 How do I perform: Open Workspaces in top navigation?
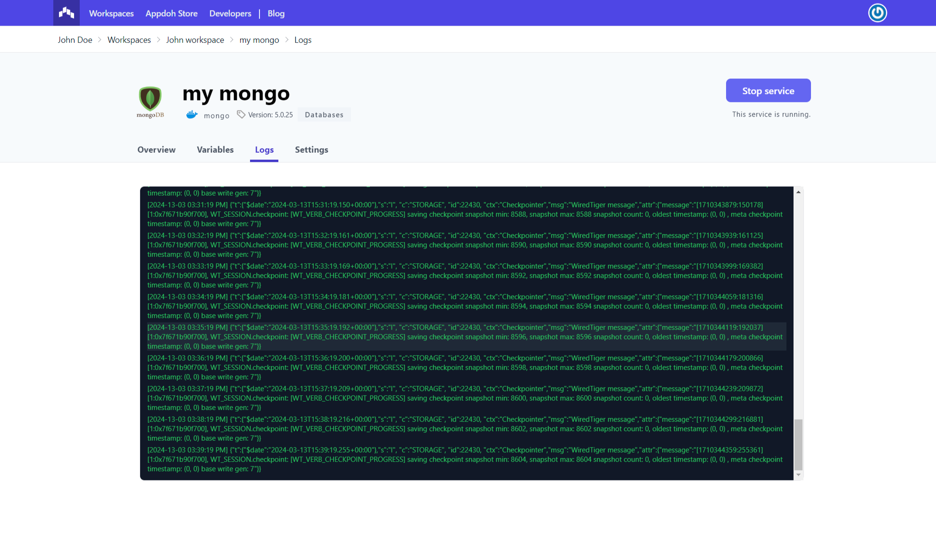coord(111,13)
